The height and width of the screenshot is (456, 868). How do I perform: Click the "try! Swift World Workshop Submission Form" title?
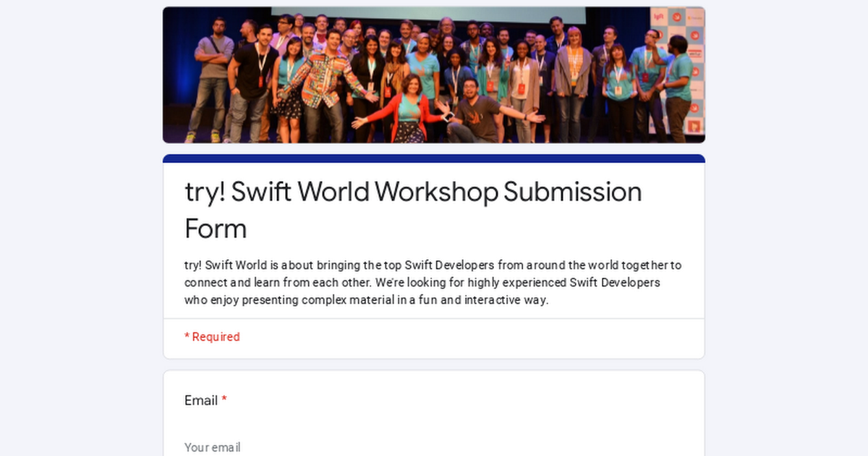pos(413,210)
